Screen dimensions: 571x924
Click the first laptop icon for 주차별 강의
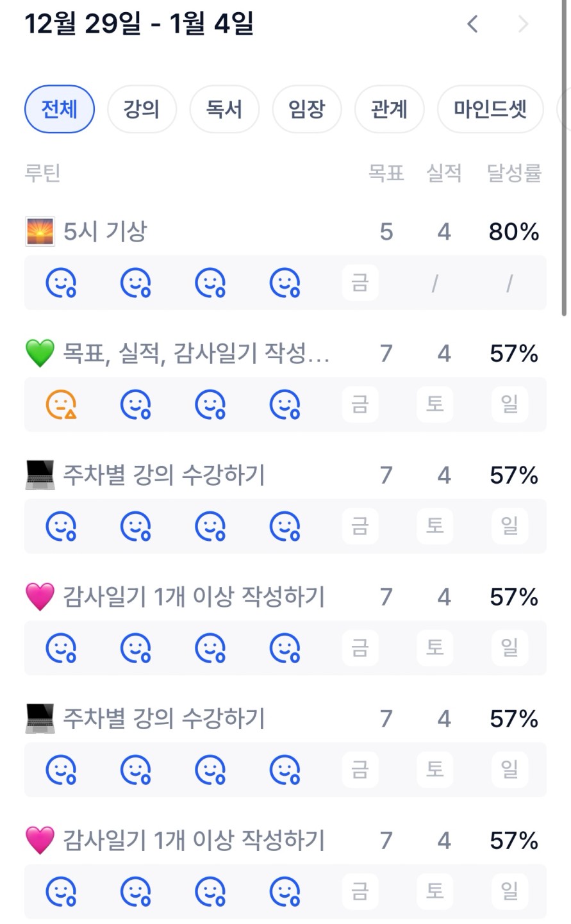click(x=40, y=475)
